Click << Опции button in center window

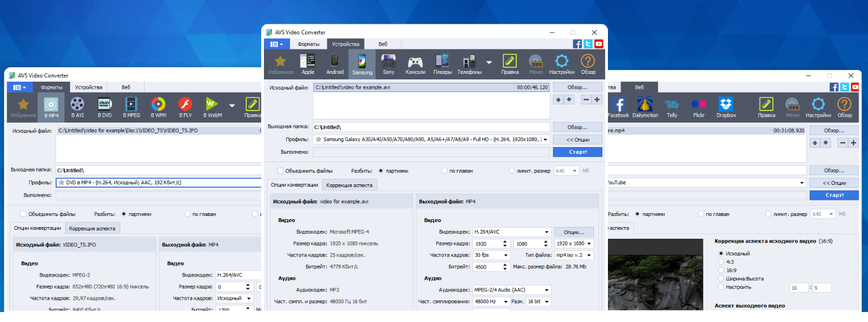click(x=577, y=139)
